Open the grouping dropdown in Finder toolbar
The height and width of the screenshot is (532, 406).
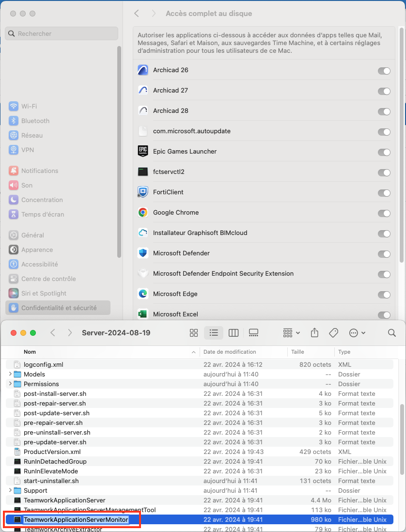290,333
